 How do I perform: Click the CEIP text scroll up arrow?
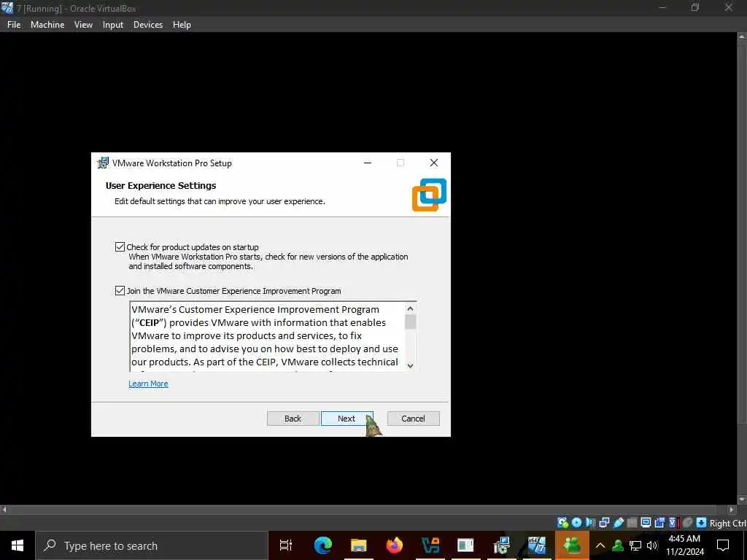pyautogui.click(x=410, y=308)
